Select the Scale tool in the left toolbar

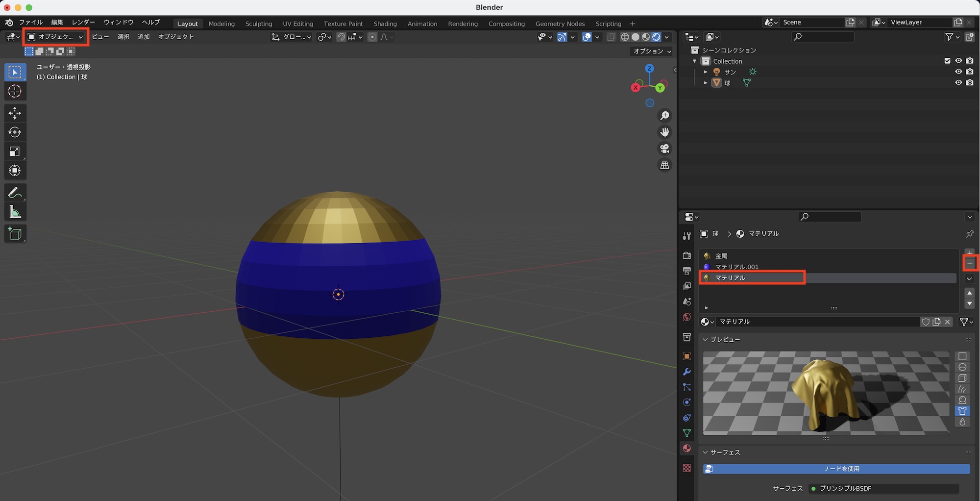pos(15,151)
